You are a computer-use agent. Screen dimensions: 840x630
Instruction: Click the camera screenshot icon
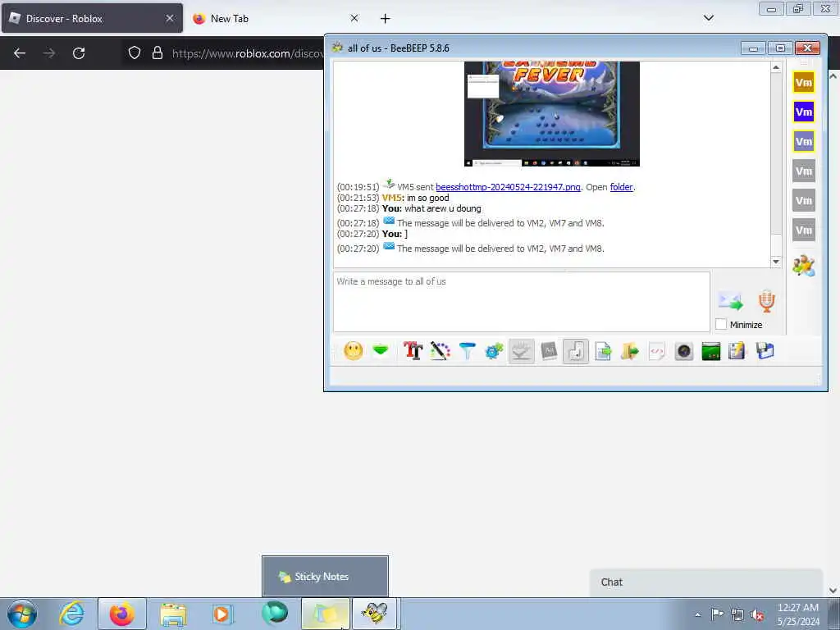tap(684, 351)
